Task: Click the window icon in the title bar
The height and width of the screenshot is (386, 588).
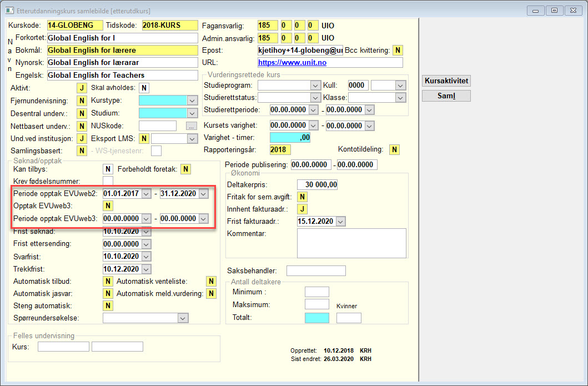Action: point(10,11)
